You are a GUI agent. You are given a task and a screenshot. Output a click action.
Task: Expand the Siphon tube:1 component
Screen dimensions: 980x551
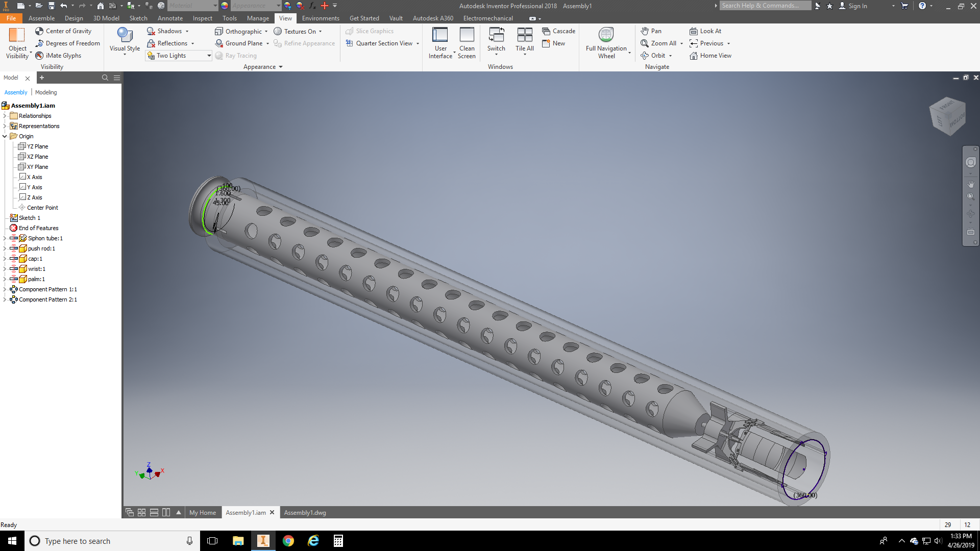[x=5, y=238]
